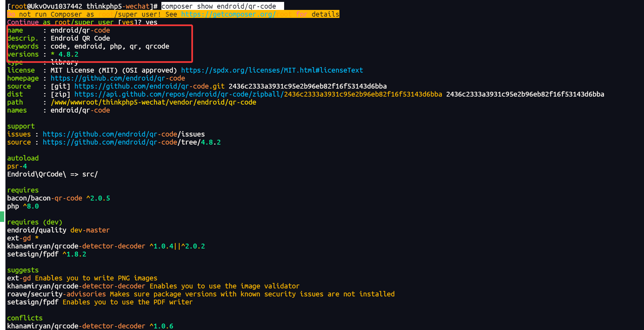Viewport: 644px width, 330px height.
Task: Click the shell prompt 'root@UkvOvu1037442'
Action: tap(47, 6)
